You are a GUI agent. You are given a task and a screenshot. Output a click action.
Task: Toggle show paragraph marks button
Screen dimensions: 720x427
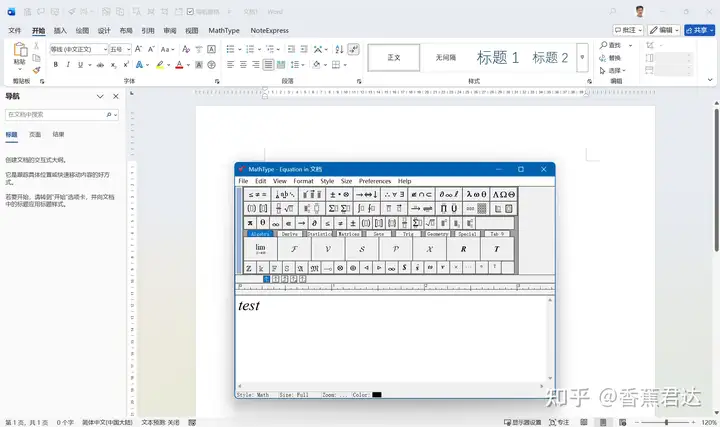pyautogui.click(x=353, y=49)
